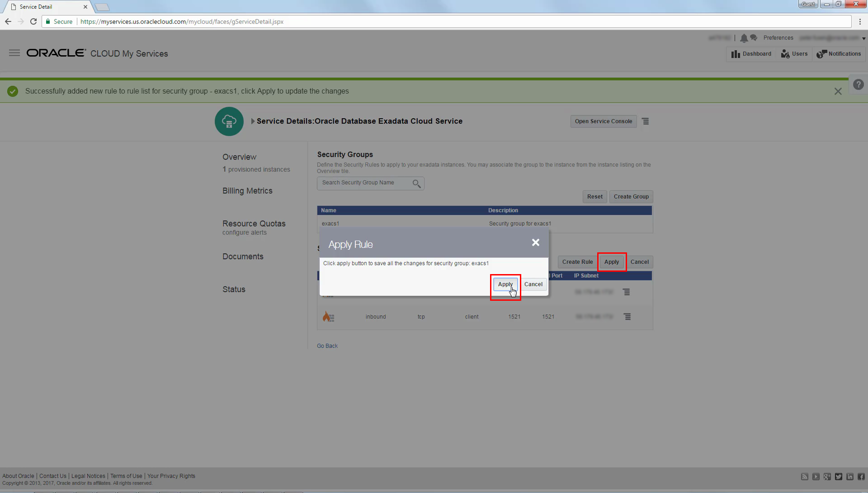
Task: Click the Secure lock icon
Action: point(48,21)
